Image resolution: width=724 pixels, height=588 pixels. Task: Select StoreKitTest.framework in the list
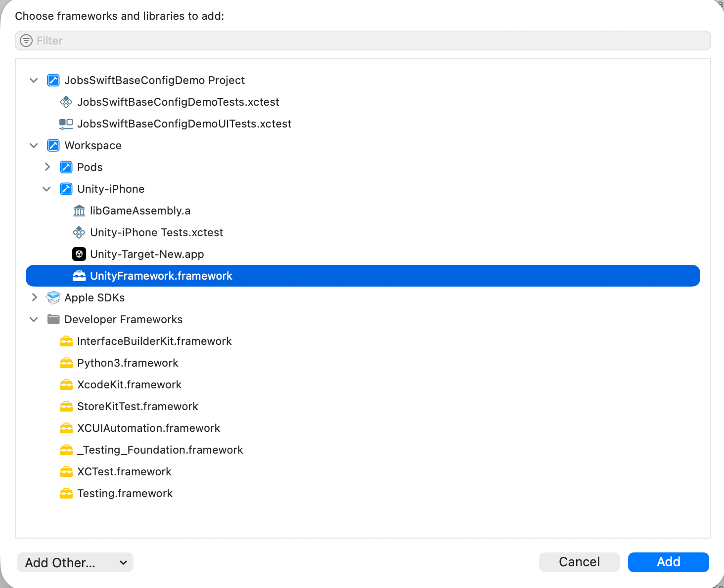363,406
